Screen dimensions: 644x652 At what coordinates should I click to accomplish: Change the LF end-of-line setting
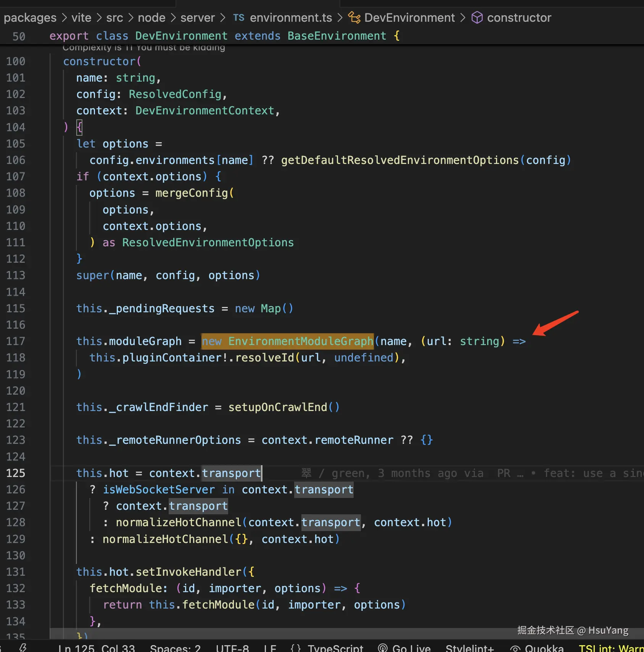(270, 648)
